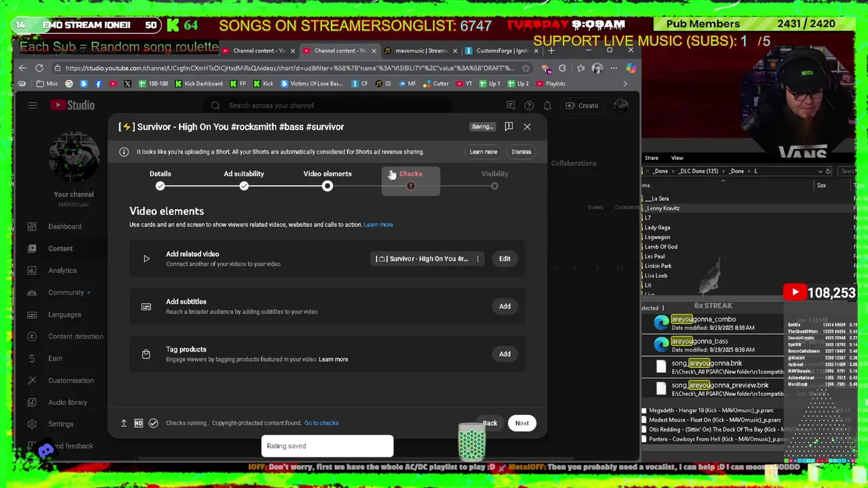The width and height of the screenshot is (868, 488).
Task: Switch to the CustomsForge browser tab
Action: pos(501,51)
